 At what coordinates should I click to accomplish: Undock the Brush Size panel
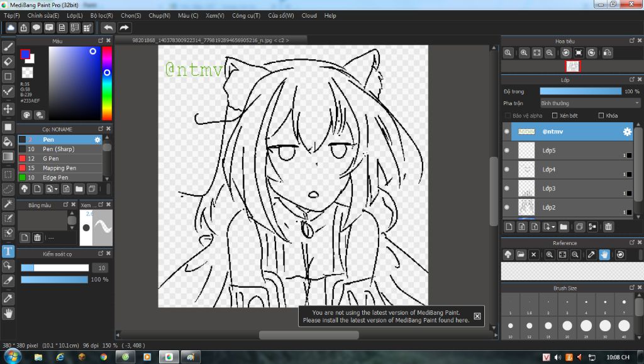(631, 288)
